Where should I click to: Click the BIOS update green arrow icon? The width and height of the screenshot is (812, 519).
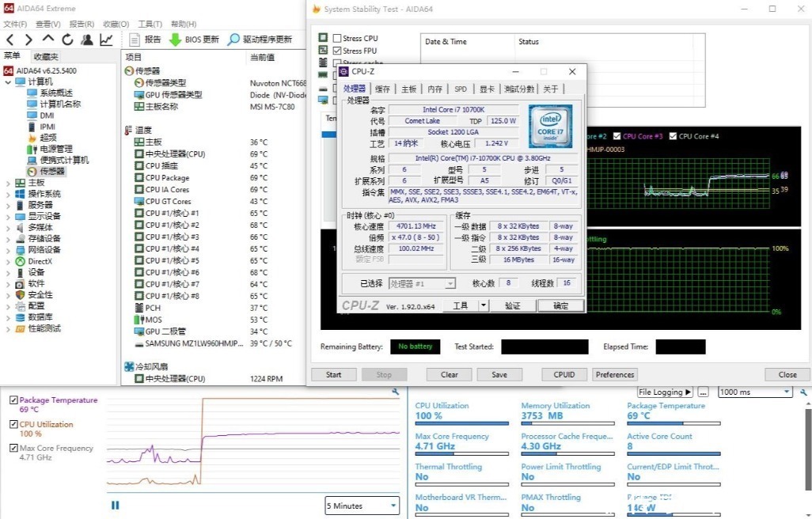[x=175, y=40]
